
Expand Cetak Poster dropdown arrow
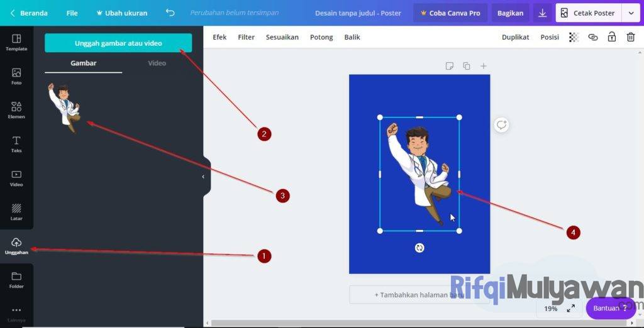point(631,13)
